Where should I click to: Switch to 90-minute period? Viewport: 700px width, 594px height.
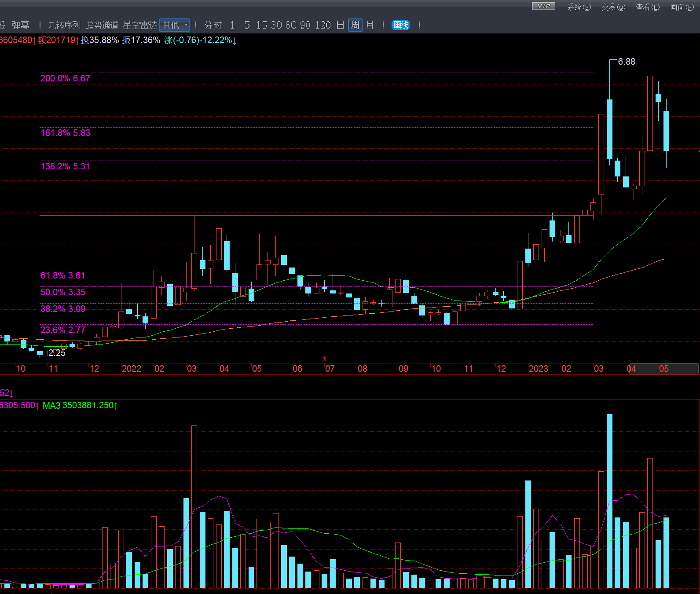click(305, 25)
